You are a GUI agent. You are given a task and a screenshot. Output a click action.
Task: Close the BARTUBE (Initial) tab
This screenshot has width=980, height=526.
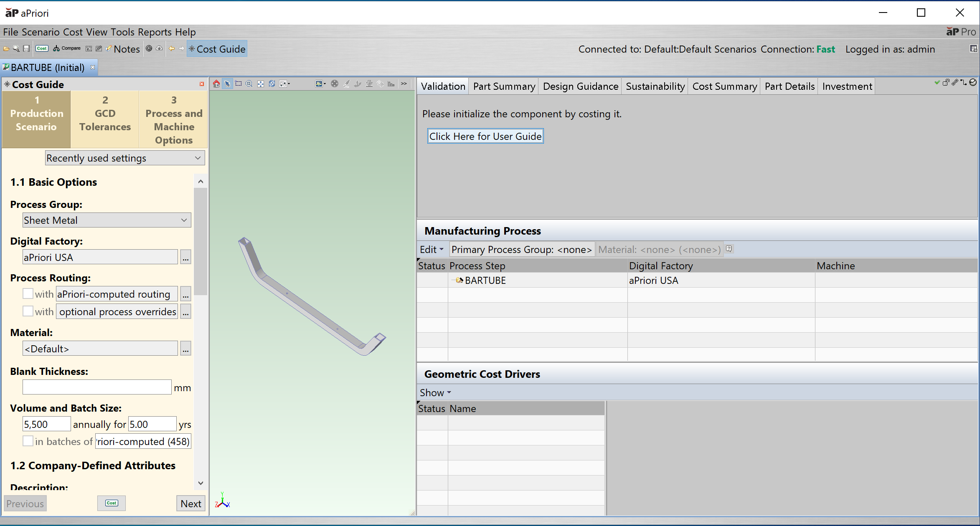tap(93, 67)
